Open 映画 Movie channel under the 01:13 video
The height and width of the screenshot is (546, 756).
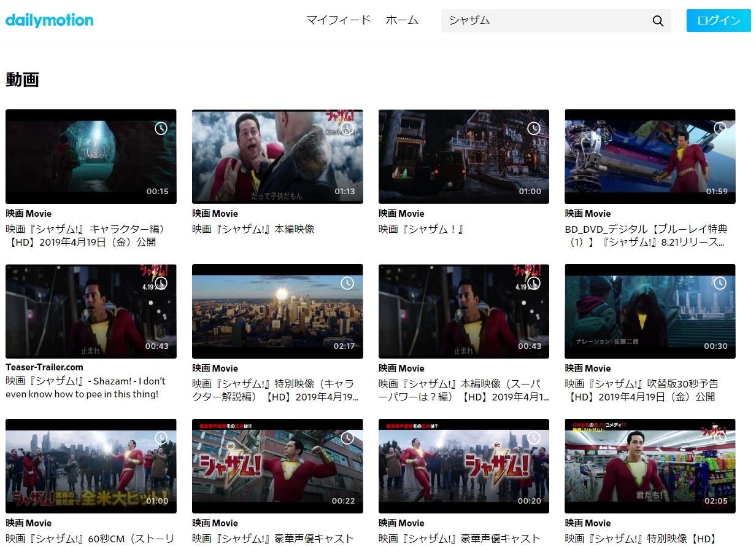215,214
